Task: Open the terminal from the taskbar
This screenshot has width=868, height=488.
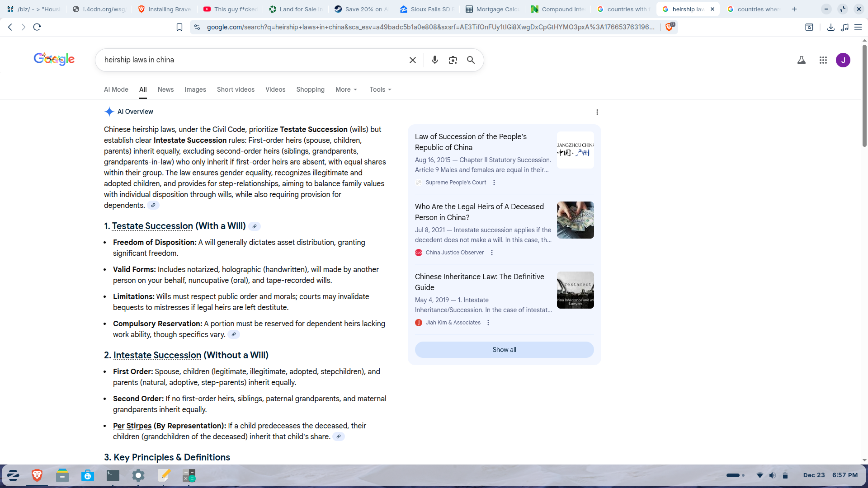Action: point(113,475)
